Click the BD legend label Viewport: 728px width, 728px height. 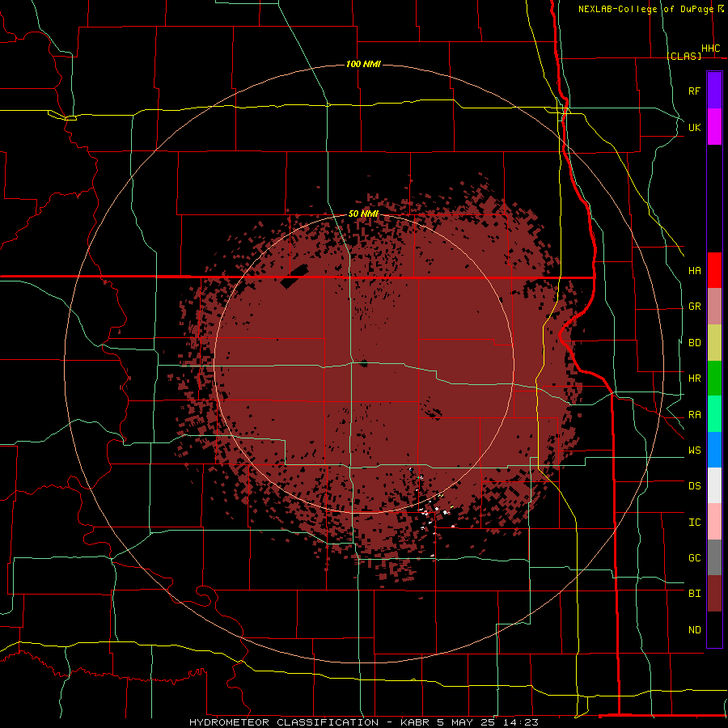tap(694, 343)
